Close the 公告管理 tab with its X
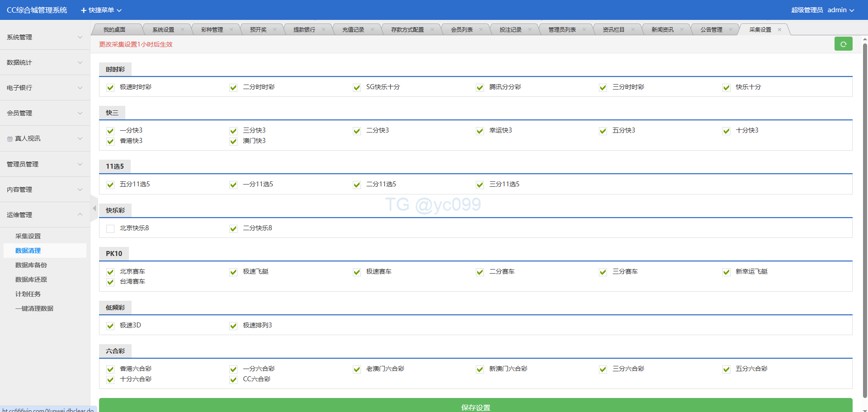Viewport: 868px width, 412px height. 730,30
